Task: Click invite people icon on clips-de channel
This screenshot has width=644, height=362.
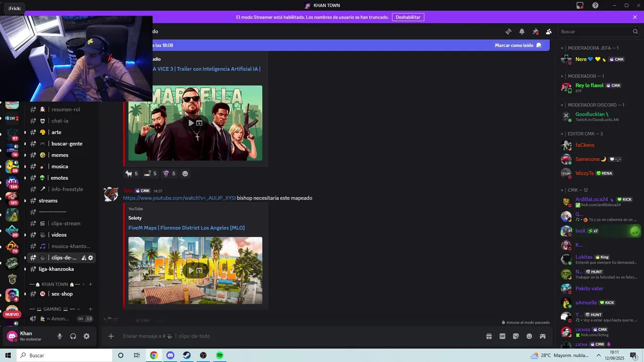Action: (x=84, y=258)
